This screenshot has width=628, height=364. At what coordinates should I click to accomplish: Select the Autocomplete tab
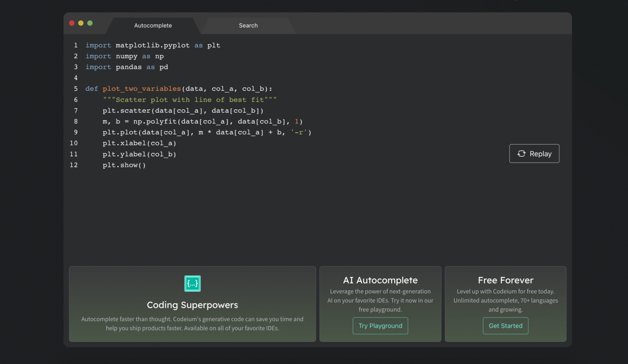click(153, 25)
